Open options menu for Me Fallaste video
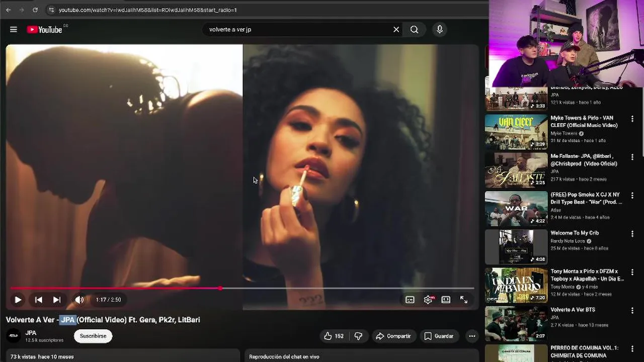Screen dimensions: 644x362 (x=632, y=157)
